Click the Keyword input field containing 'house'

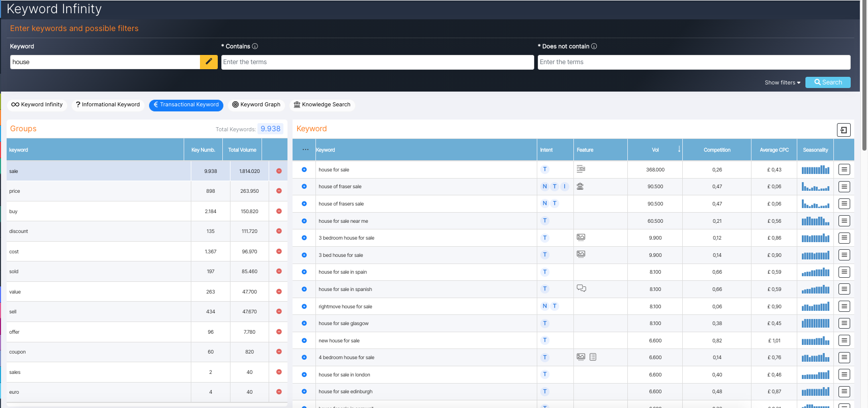(105, 62)
